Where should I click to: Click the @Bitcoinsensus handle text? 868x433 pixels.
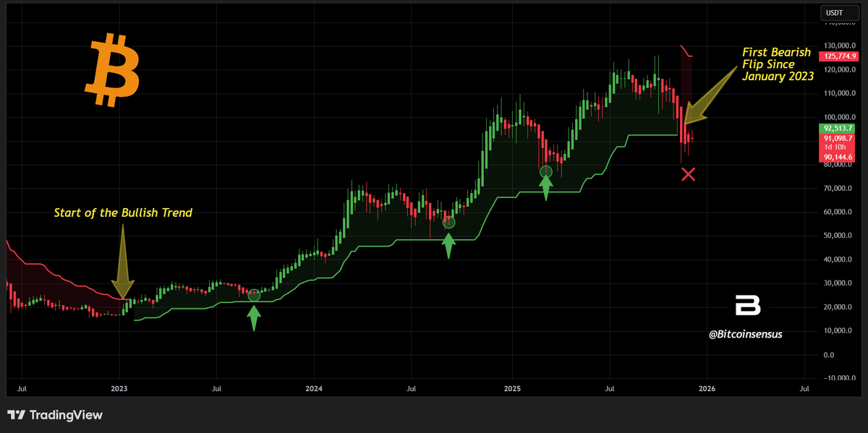(747, 335)
